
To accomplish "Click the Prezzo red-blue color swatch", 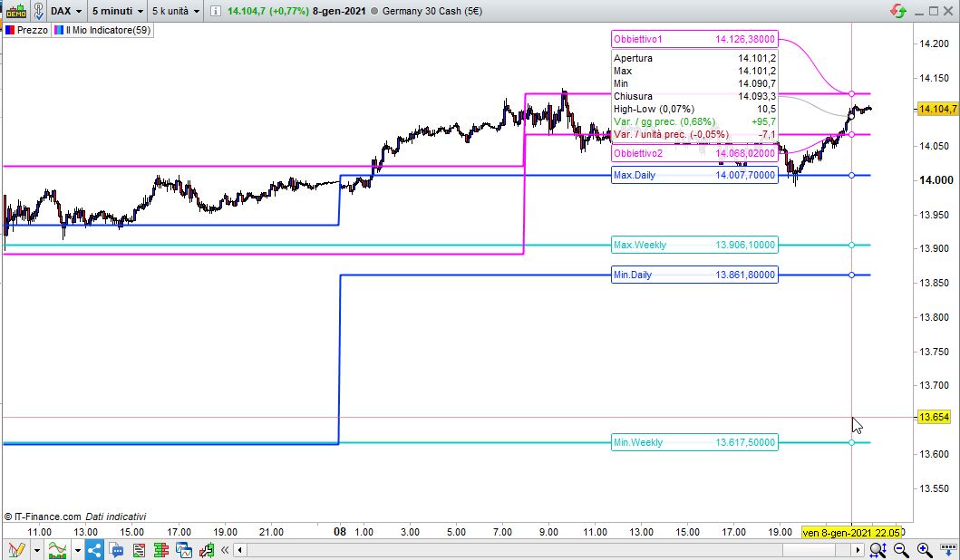I will pyautogui.click(x=10, y=30).
